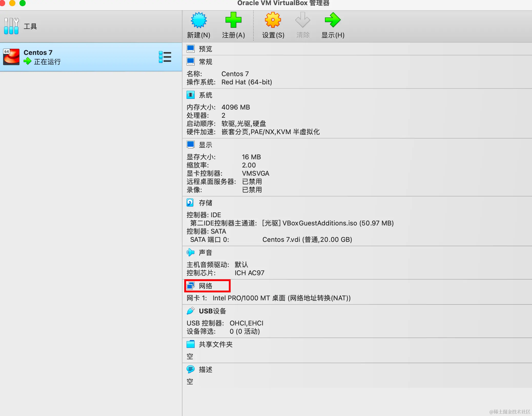The image size is (532, 416).
Task: Open the 预览 section header
Action: pos(206,49)
